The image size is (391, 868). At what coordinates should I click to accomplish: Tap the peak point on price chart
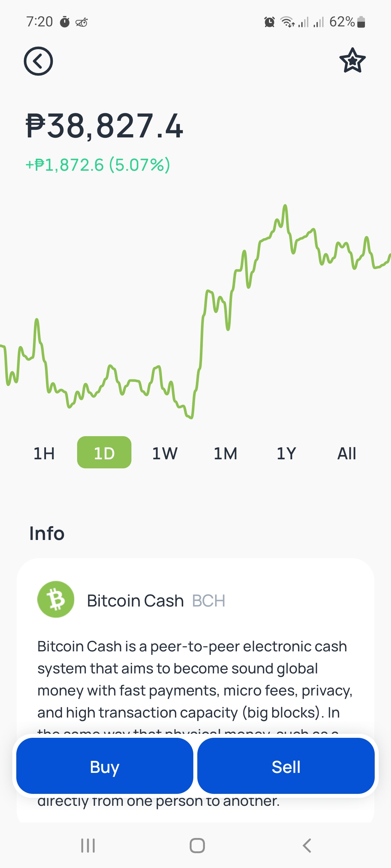coord(285,206)
